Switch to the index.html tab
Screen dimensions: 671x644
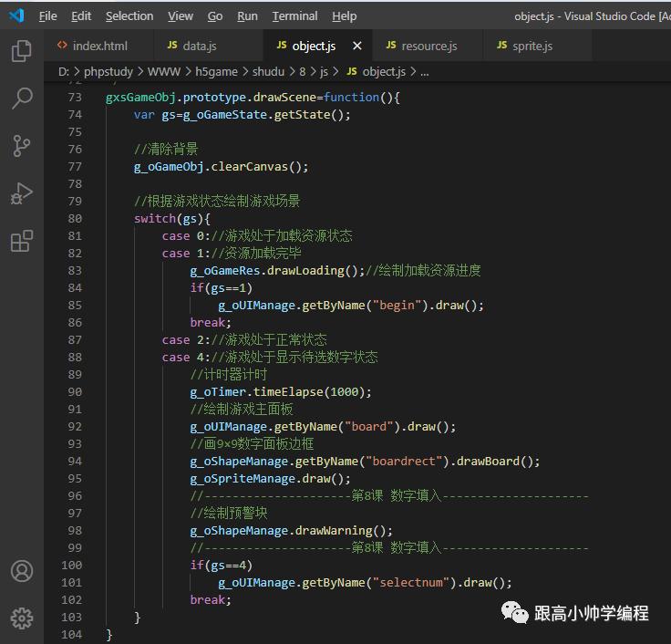pyautogui.click(x=98, y=46)
